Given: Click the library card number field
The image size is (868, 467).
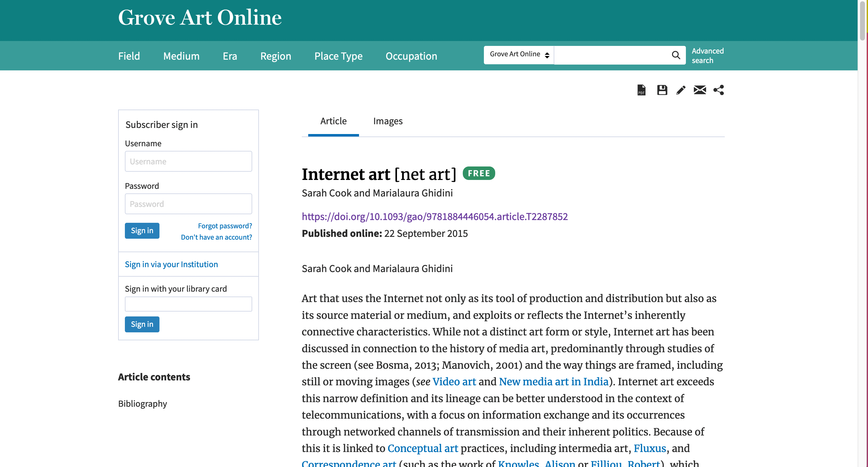Looking at the screenshot, I should 188,304.
